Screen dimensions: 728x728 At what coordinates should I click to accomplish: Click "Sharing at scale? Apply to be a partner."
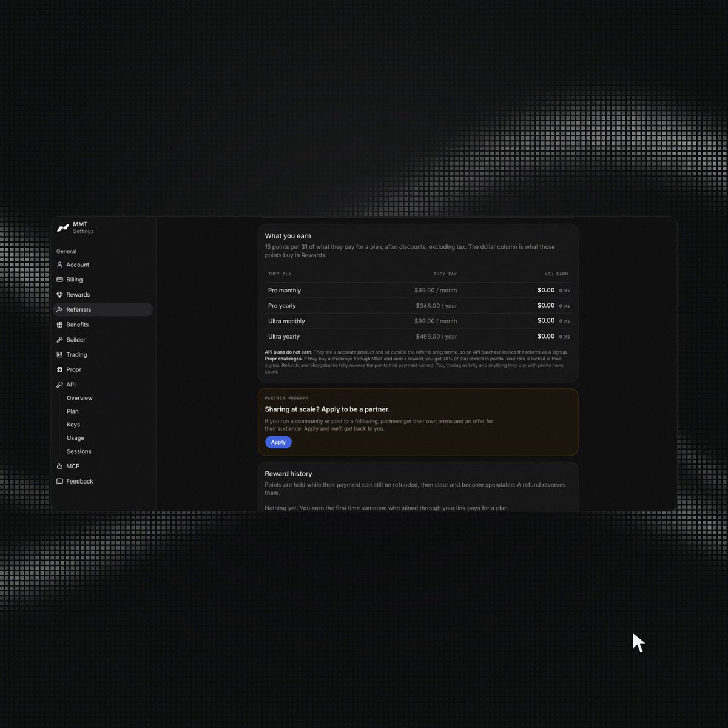[327, 409]
